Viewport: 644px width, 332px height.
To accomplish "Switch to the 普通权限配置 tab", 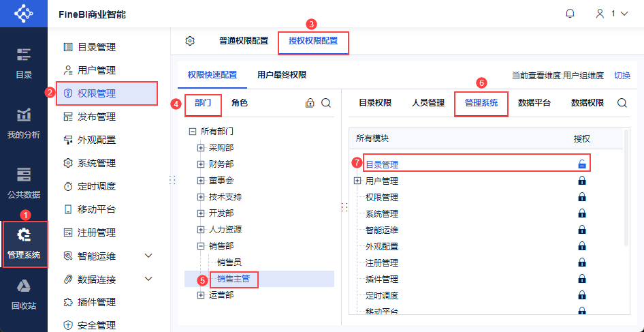I will 244,41.
